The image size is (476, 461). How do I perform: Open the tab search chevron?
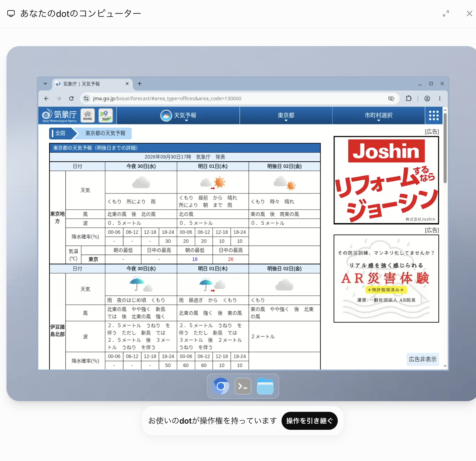tap(45, 83)
